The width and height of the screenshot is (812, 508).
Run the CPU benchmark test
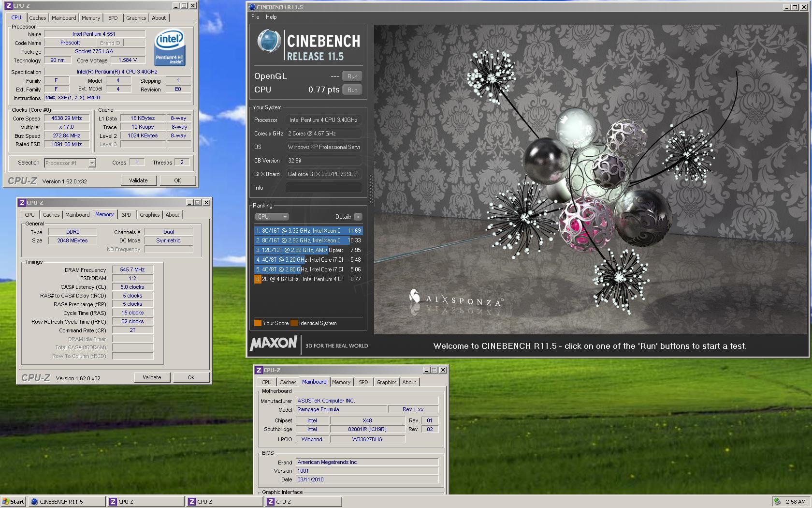coord(352,90)
